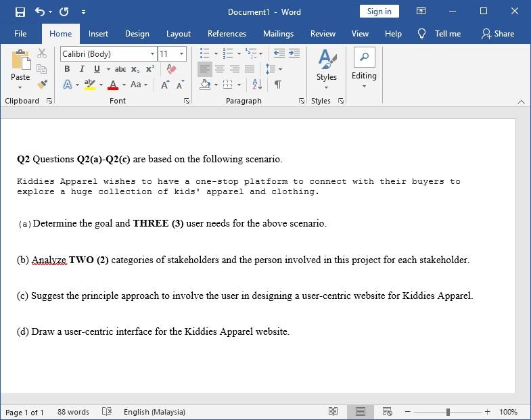The image size is (531, 420).
Task: Expand the bullets list dropdown arrow
Action: (x=216, y=54)
